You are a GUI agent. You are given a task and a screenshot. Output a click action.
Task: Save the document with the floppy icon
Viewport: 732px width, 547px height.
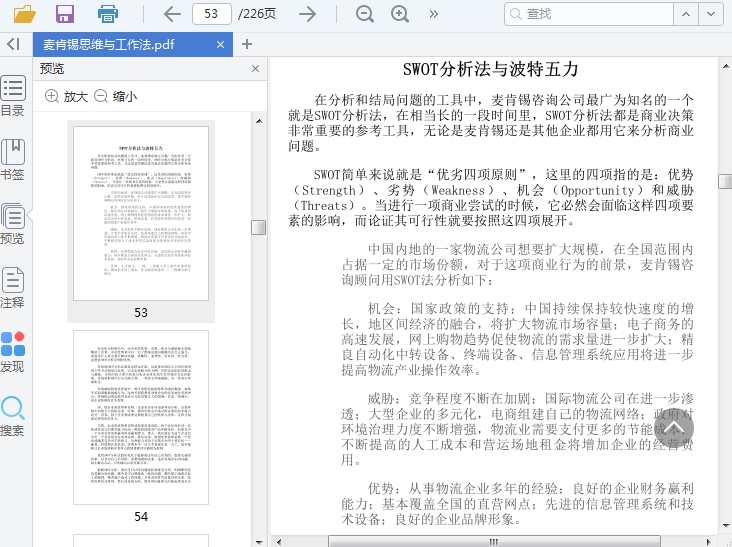(65, 14)
